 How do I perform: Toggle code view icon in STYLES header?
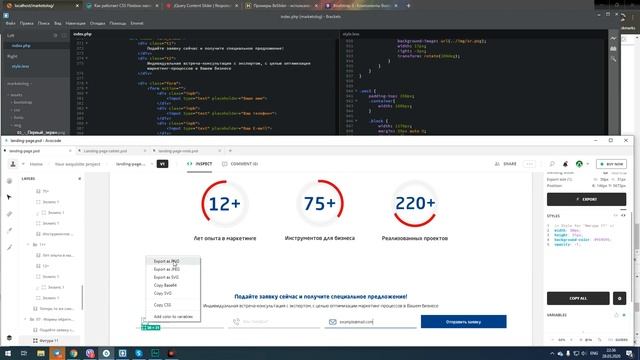tap(623, 216)
